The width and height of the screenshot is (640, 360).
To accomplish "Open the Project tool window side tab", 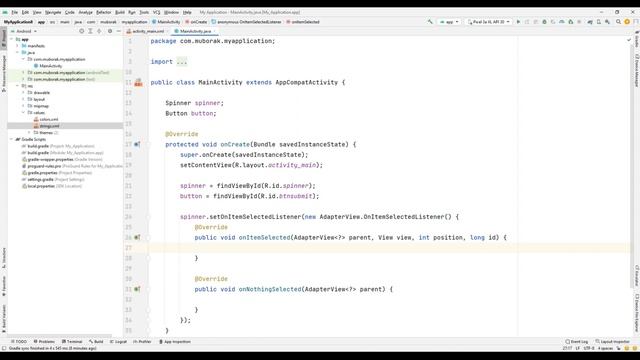I will (4, 38).
